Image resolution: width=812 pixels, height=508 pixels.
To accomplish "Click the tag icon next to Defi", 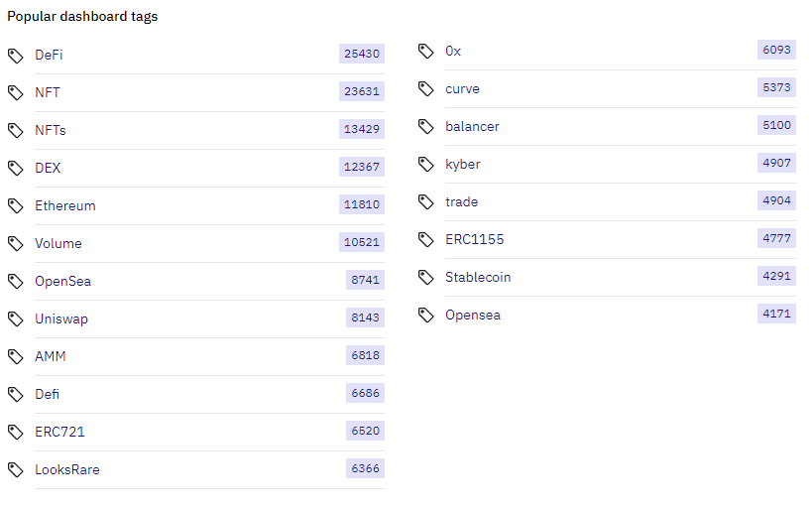I will pos(16,395).
